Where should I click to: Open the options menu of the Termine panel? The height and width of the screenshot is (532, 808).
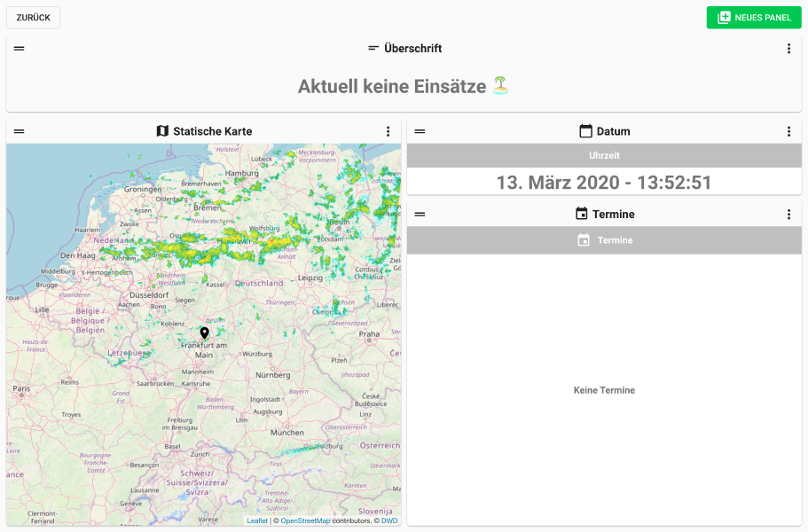coord(789,214)
